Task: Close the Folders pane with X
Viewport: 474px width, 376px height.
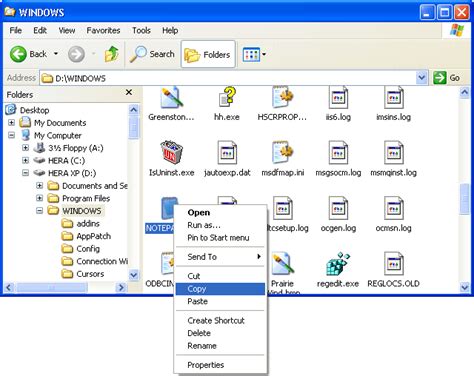Action: [x=129, y=92]
